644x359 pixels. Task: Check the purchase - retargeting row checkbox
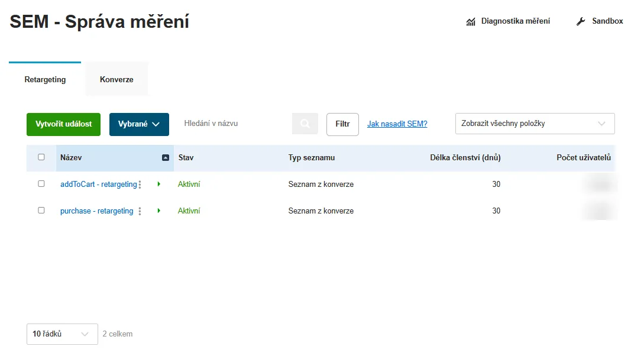[x=41, y=211]
